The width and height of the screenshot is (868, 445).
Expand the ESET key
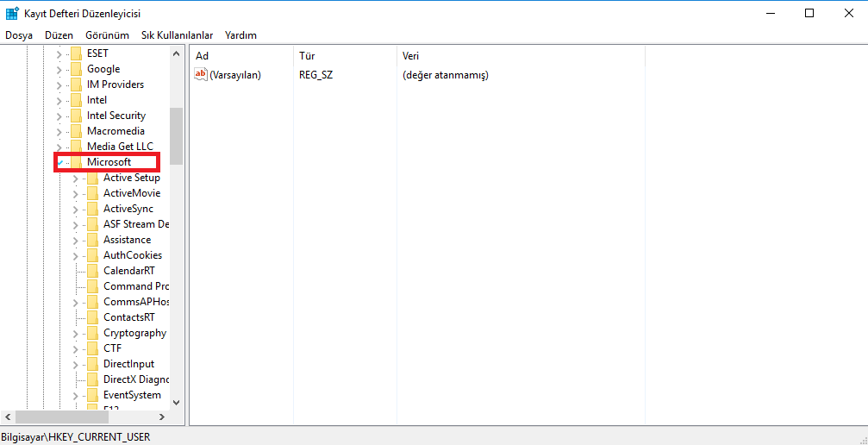point(59,53)
